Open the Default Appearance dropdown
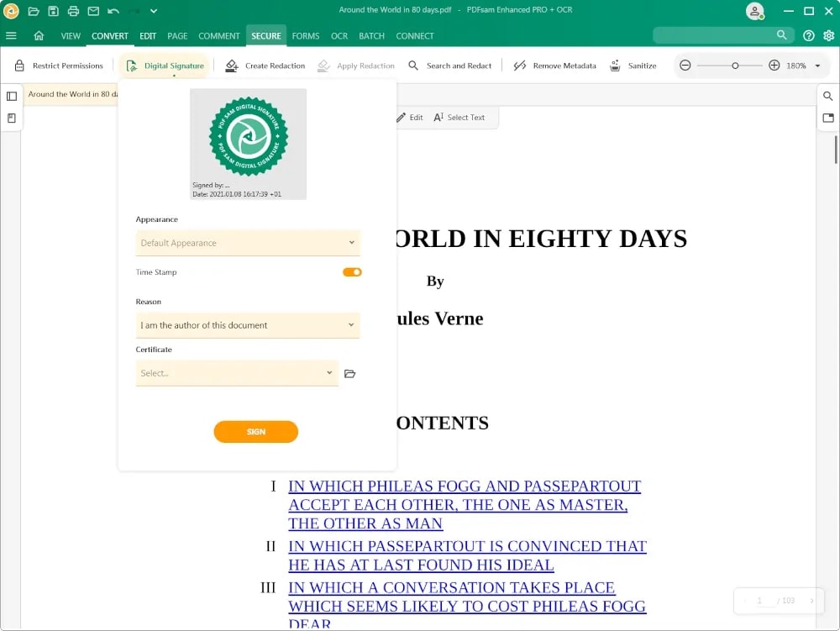Screen dimensions: 840x631 pyautogui.click(x=248, y=242)
